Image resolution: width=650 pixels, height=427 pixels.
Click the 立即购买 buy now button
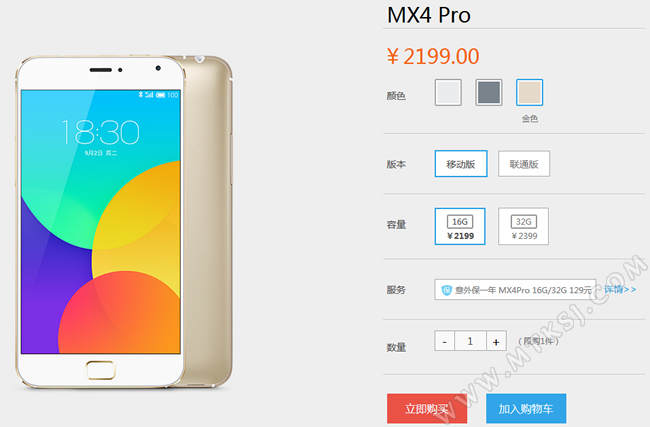tap(427, 409)
